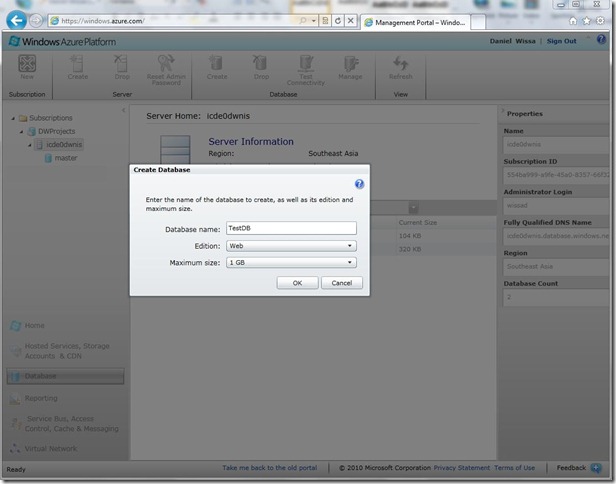
Task: Click the Manage database toolbar icon
Action: pyautogui.click(x=350, y=67)
